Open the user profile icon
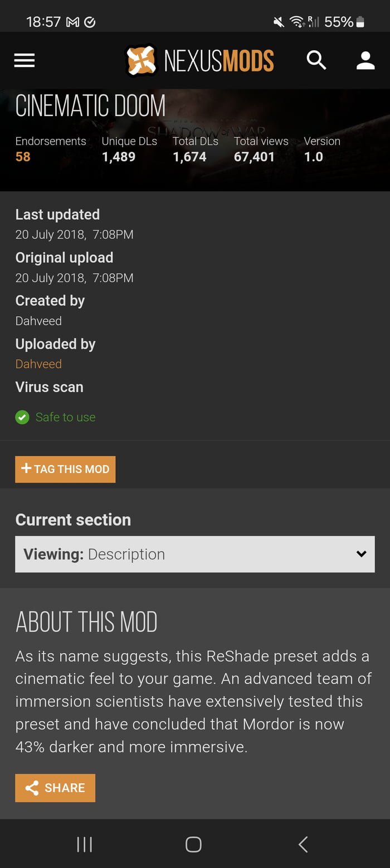Viewport: 390px width, 868px height. (x=365, y=60)
